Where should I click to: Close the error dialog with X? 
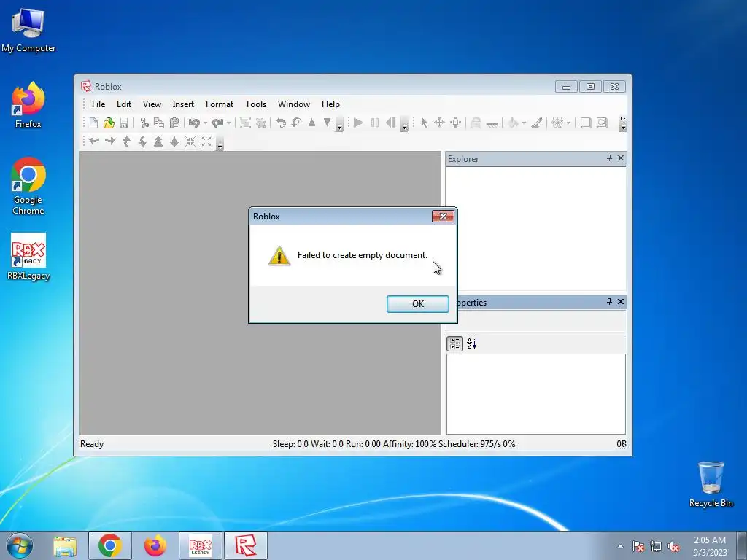(x=443, y=216)
